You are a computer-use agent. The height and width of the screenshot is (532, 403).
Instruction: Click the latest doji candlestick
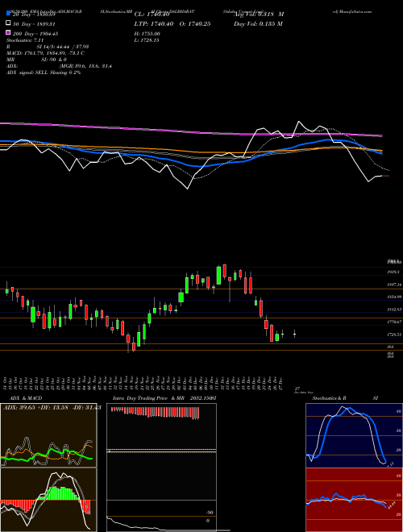(294, 334)
